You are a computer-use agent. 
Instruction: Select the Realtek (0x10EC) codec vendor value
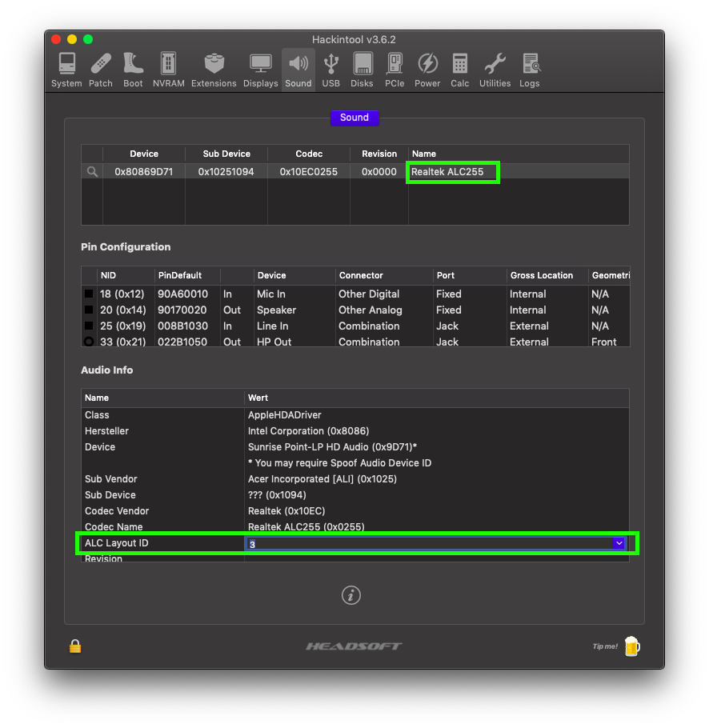click(286, 511)
